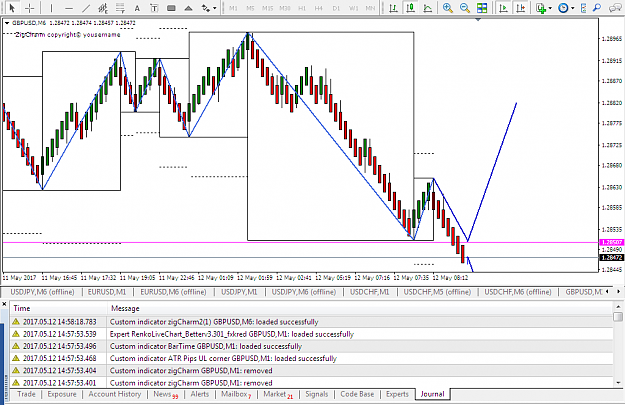Open the Alerts terminal tab
The image size is (625, 405).
click(x=200, y=394)
